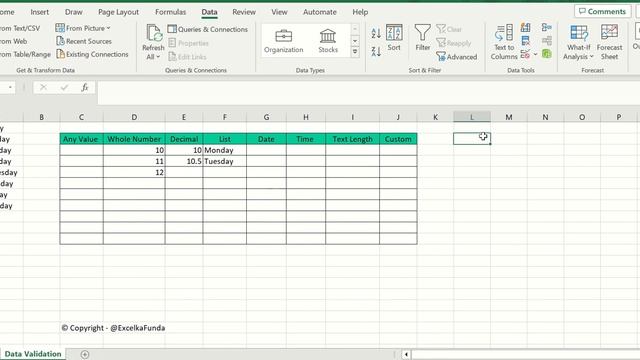Open What-If Analysis menu
Screen dimensions: 640x360
coord(578,42)
